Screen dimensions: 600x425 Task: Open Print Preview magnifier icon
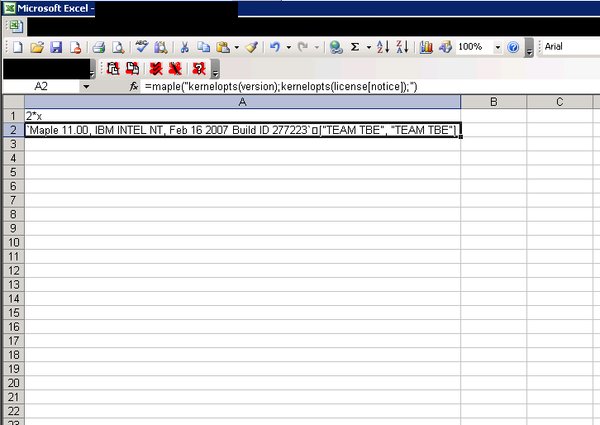(118, 47)
